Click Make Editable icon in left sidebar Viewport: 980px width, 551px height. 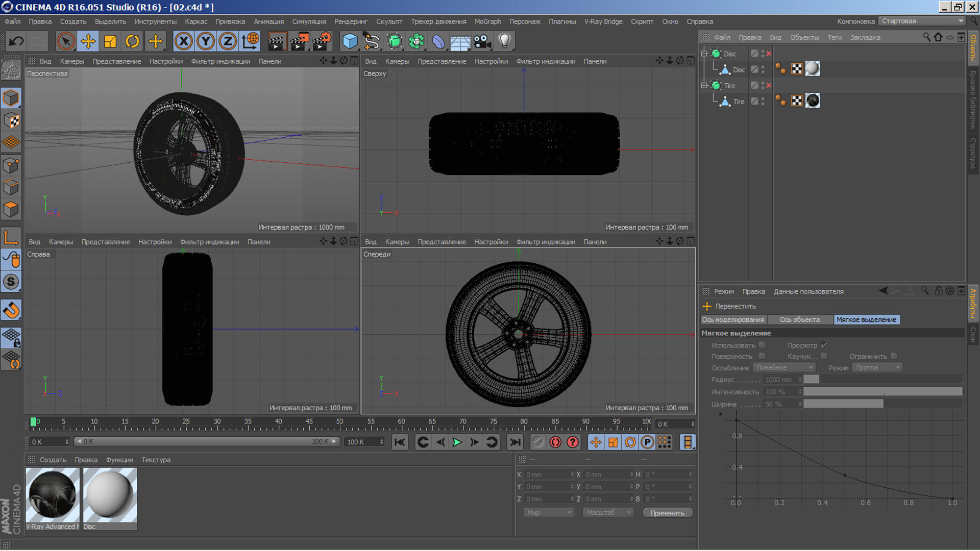[x=11, y=70]
